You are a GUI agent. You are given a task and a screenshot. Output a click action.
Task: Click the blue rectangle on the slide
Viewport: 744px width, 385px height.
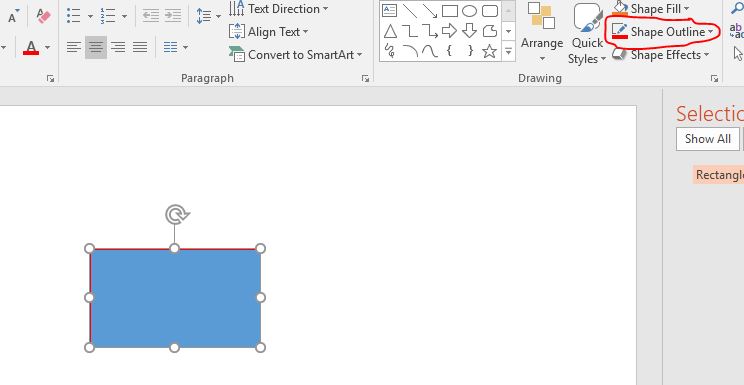pyautogui.click(x=175, y=298)
